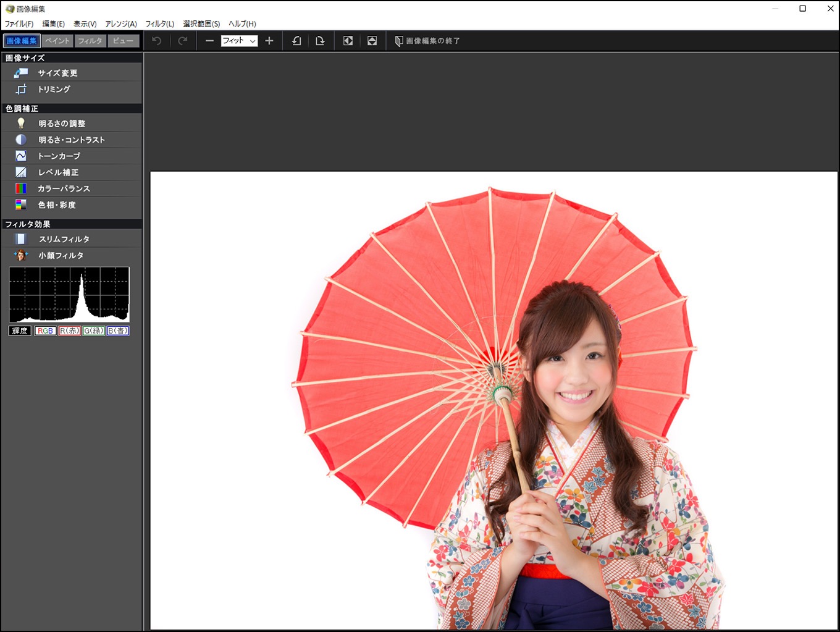The height and width of the screenshot is (632, 840).
Task: Open the 選択範囲(S) menu
Action: 201,24
